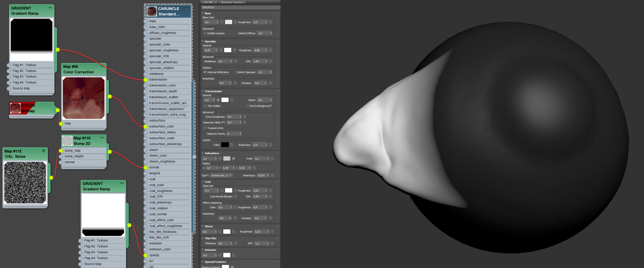Open the Base Color swatch
The image size is (644, 268).
tap(229, 22)
